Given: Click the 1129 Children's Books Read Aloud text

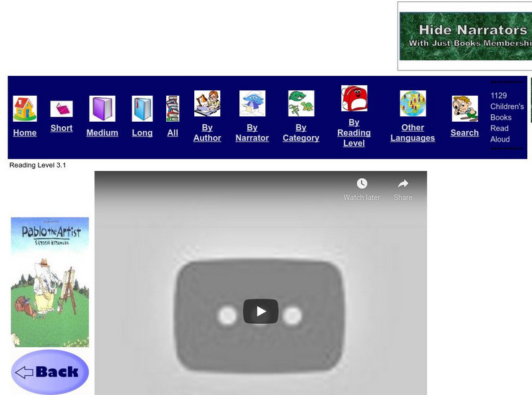Looking at the screenshot, I should coord(507,118).
